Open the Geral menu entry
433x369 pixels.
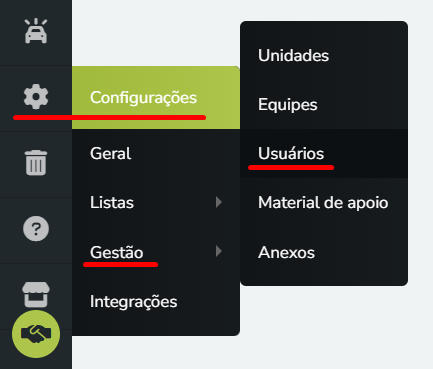(x=156, y=154)
